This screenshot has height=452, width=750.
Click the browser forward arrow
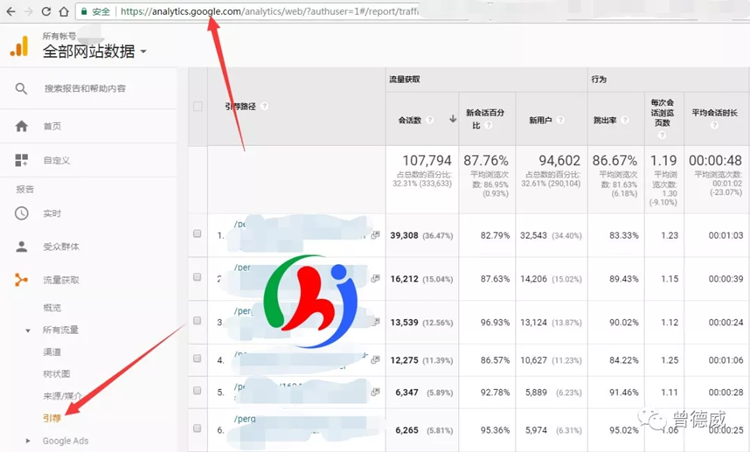[x=28, y=11]
